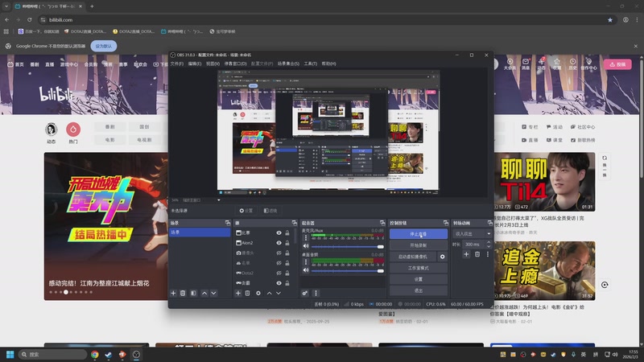
Task: Mute the 桌面音频 desktop audio channel
Action: click(306, 270)
